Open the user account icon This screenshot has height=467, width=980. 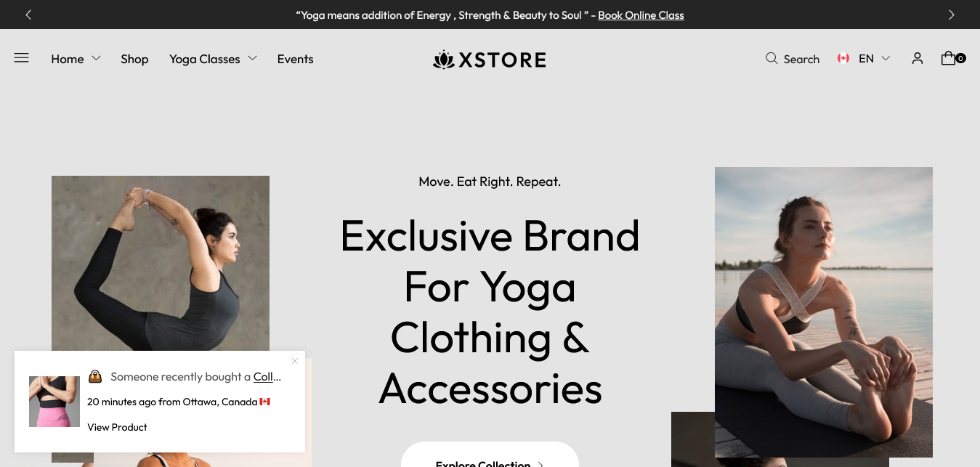click(918, 58)
